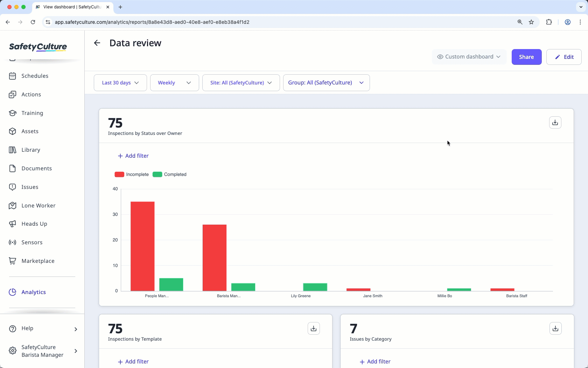Click the Help question mark icon

pos(13,329)
